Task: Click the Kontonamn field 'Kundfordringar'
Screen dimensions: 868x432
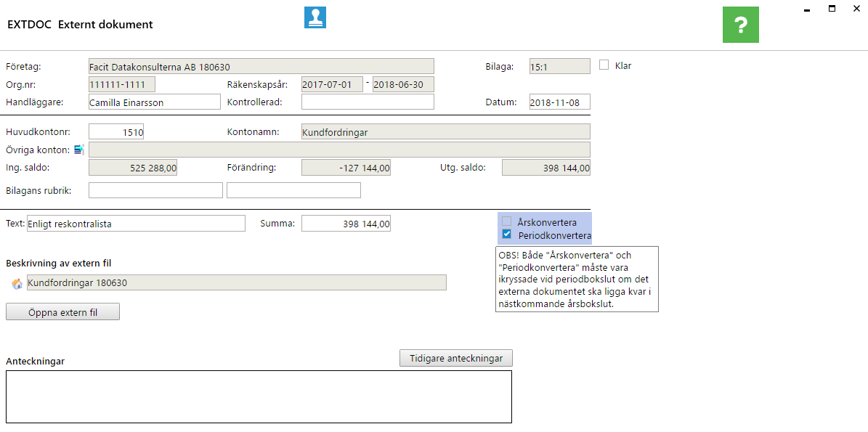Action: pyautogui.click(x=446, y=131)
